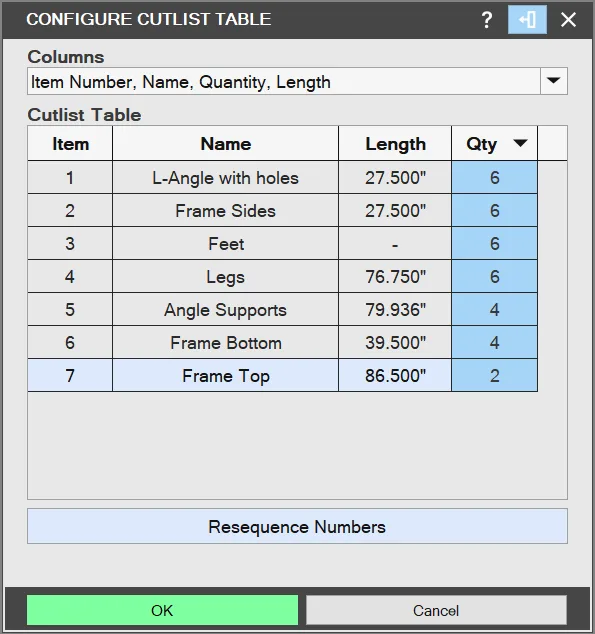Image resolution: width=595 pixels, height=634 pixels.
Task: Click the Cancel button
Action: pyautogui.click(x=436, y=610)
